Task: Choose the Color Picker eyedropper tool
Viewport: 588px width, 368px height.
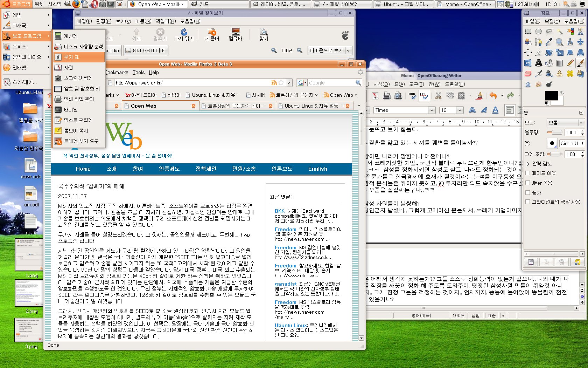Action: [x=549, y=42]
